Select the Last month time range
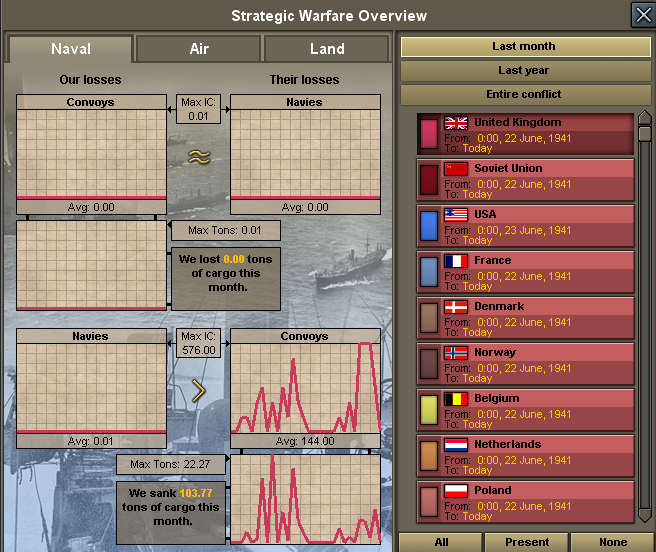 click(x=524, y=47)
